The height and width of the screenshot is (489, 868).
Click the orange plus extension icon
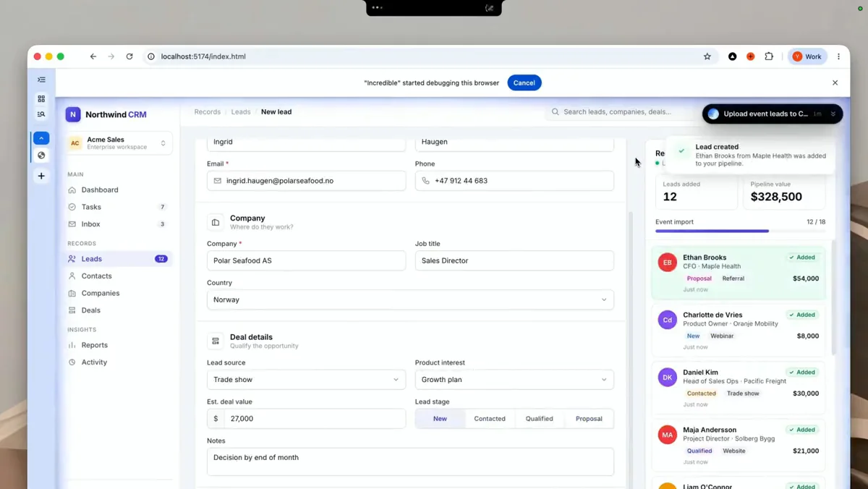pos(751,56)
